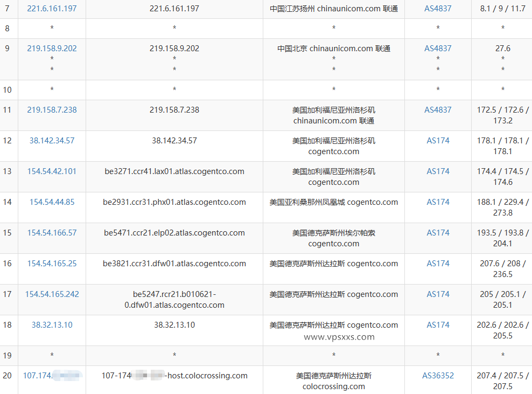The image size is (532, 394).
Task: Select hostname be5471.ccr21.elp02.atlas.cogentco.com
Action: 174,233
